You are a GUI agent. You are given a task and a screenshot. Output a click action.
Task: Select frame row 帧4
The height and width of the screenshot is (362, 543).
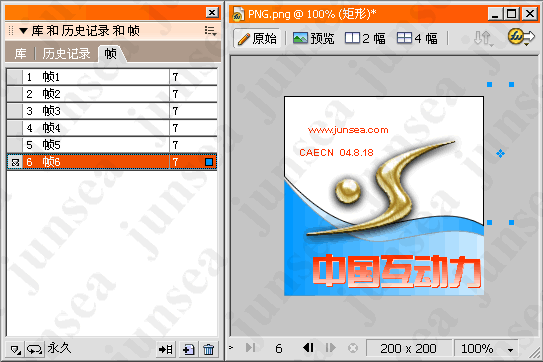[112, 128]
